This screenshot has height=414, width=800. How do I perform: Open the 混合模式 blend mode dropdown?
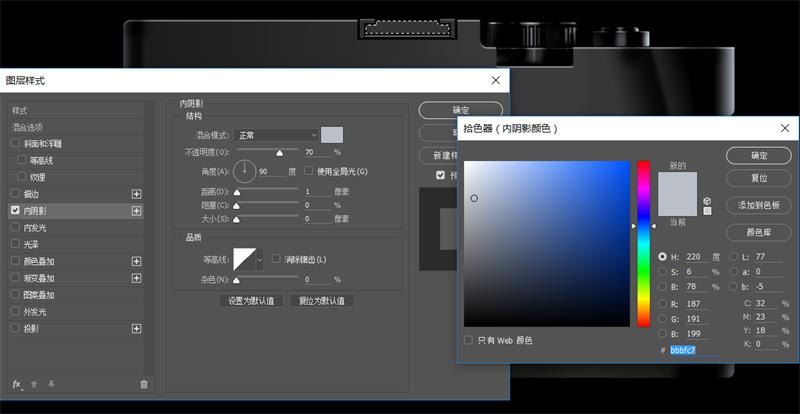tap(277, 135)
